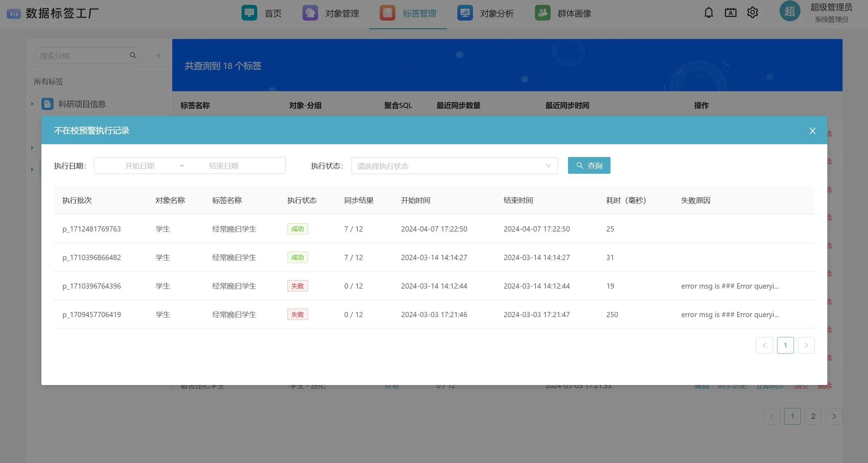Viewport: 868px width, 463px height.
Task: Click the 首页 home monitor icon
Action: [x=249, y=13]
